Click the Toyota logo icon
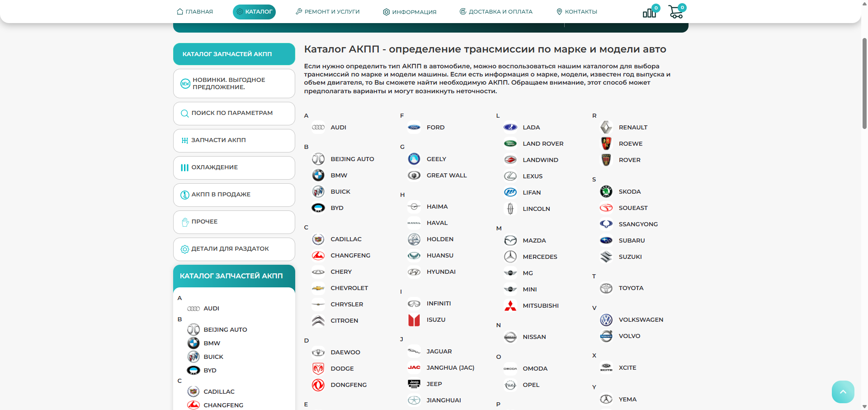Image resolution: width=868 pixels, height=410 pixels. (606, 288)
